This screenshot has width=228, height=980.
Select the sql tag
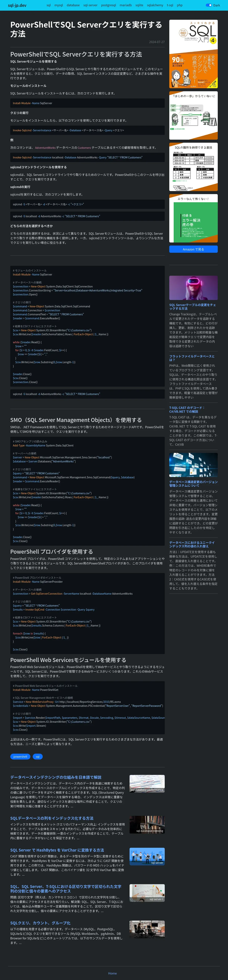tap(37, 757)
